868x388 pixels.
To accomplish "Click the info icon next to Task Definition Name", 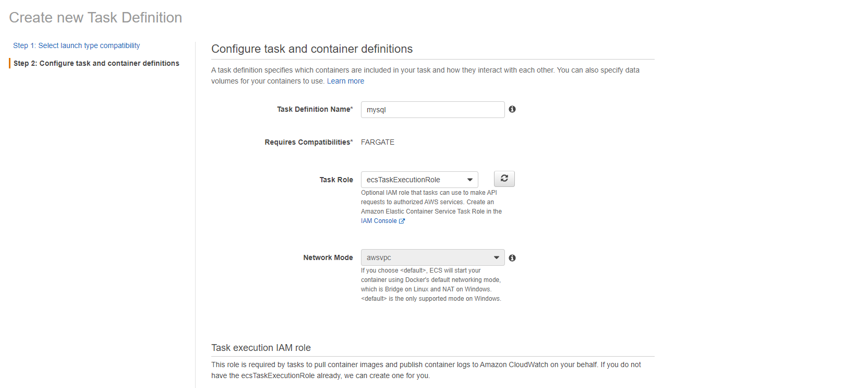I will 512,109.
